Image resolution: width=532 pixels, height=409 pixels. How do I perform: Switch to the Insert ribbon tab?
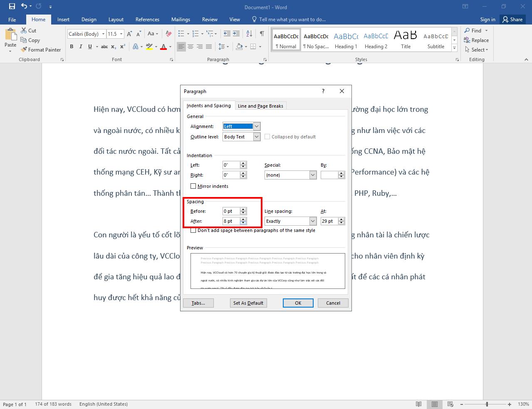[x=63, y=20]
